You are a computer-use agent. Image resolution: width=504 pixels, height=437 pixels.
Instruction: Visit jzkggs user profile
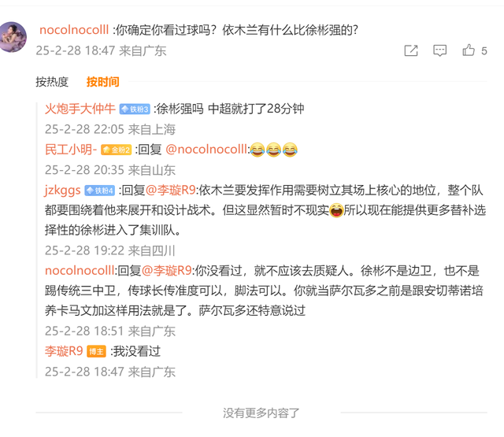coord(62,191)
